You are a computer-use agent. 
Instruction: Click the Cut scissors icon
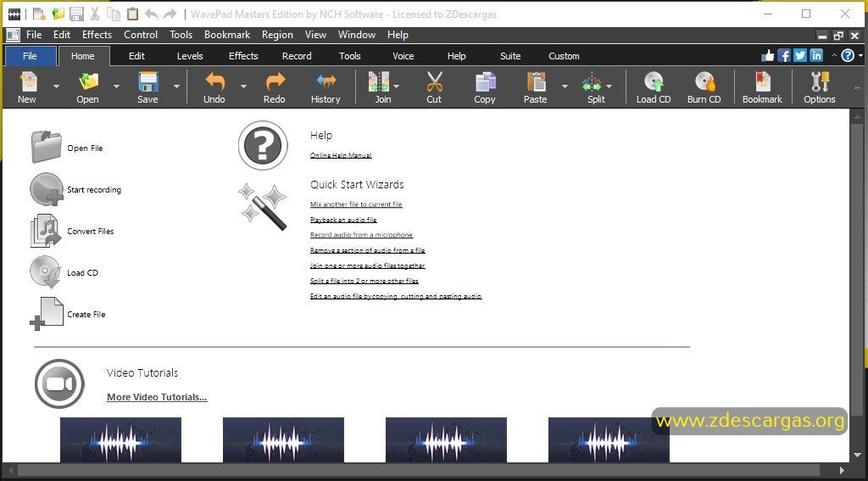pyautogui.click(x=434, y=82)
